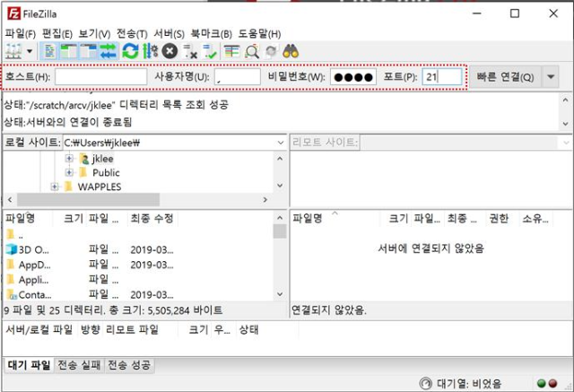Expand the Public folder tree node
The width and height of the screenshot is (574, 392).
coord(69,172)
